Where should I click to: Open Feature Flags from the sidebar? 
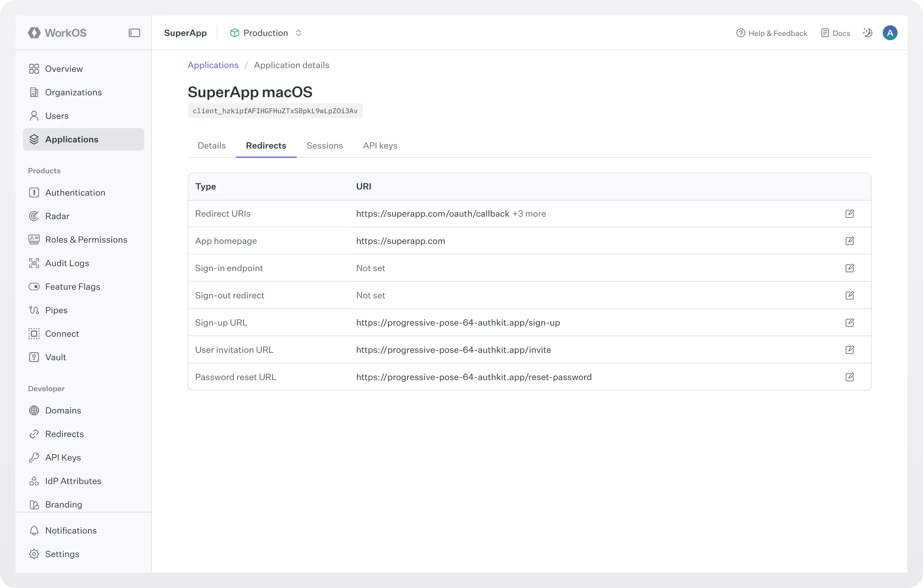tap(72, 286)
